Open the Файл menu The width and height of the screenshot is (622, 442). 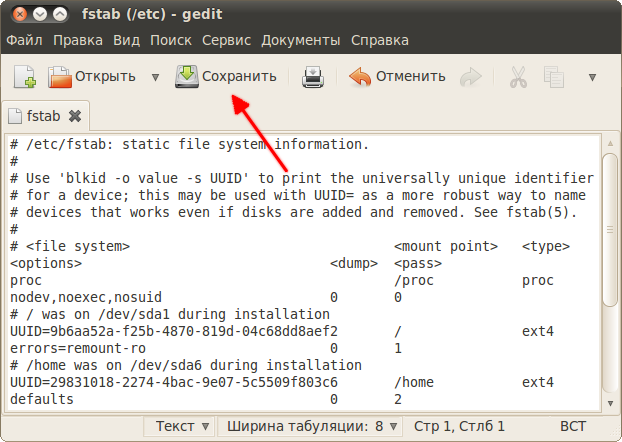pyautogui.click(x=24, y=40)
